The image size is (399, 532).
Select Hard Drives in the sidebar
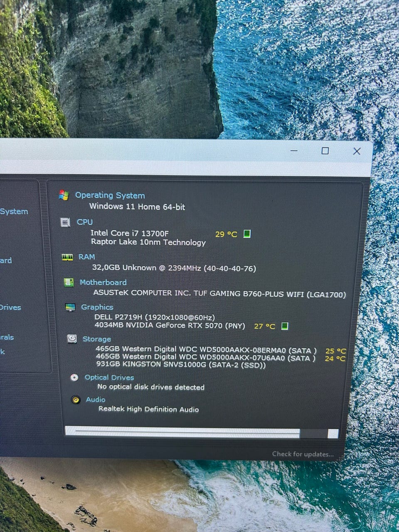click(10, 307)
